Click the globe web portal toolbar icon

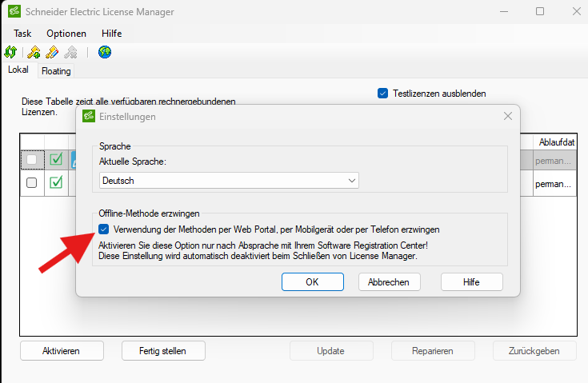(x=105, y=52)
